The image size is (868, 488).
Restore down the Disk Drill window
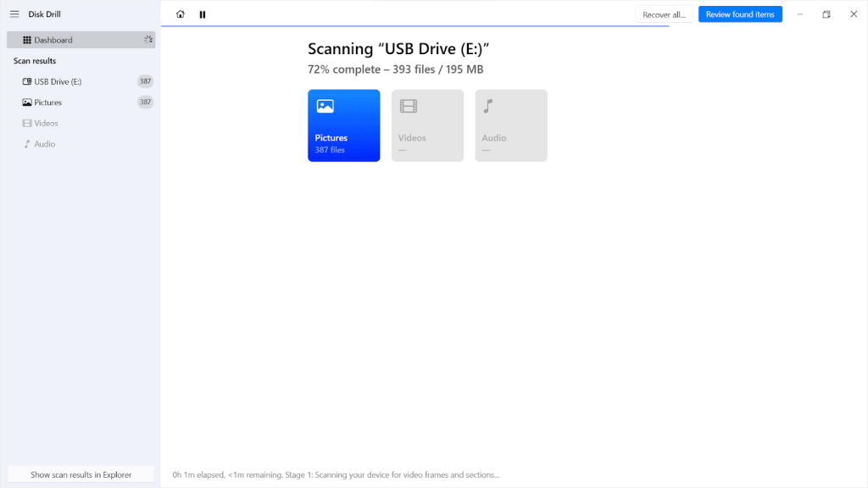[x=826, y=14]
